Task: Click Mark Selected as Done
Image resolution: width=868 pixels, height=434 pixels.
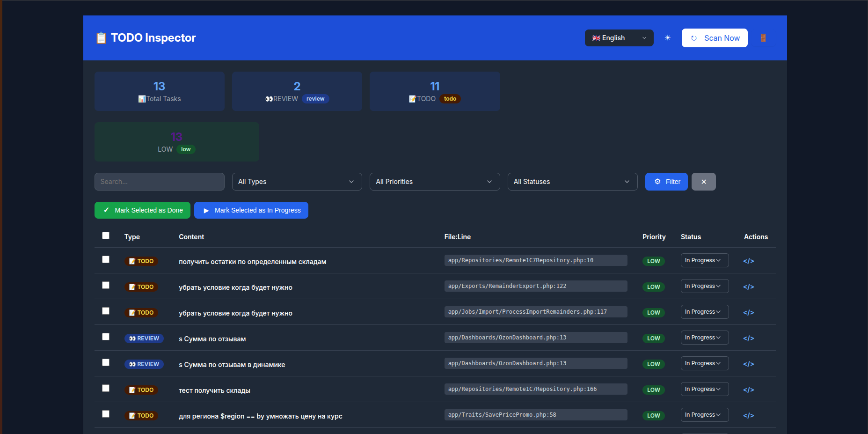Action: [142, 210]
